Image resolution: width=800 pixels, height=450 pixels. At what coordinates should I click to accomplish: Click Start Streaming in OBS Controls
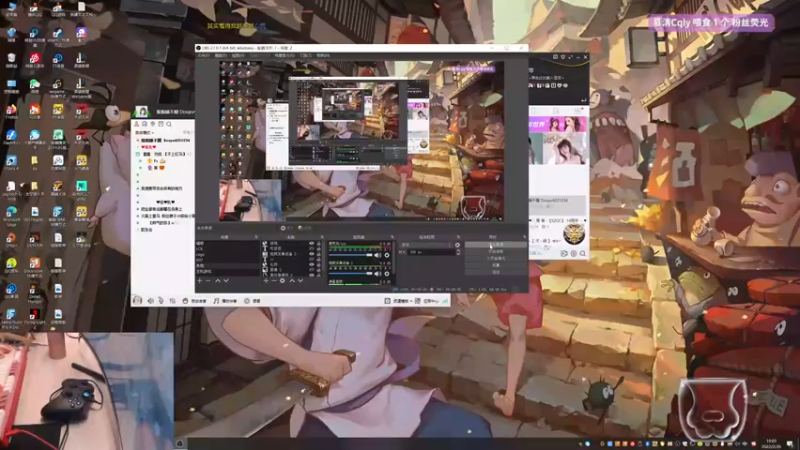click(x=495, y=244)
